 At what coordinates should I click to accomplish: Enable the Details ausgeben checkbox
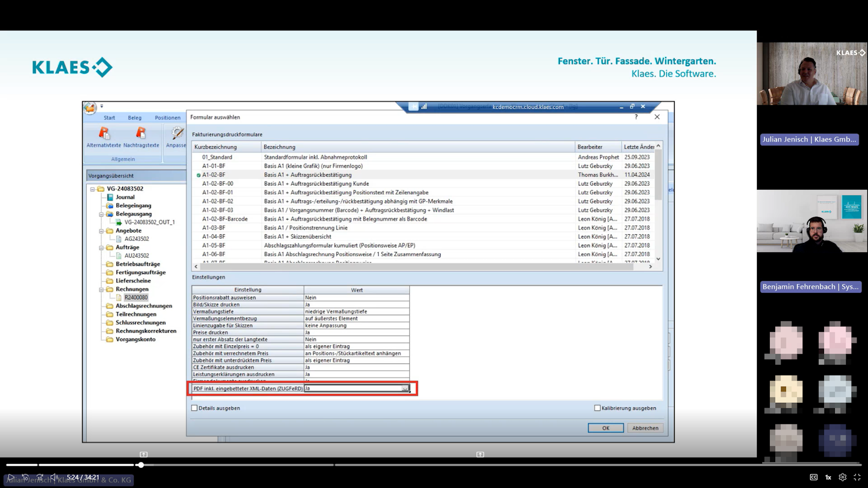(195, 408)
